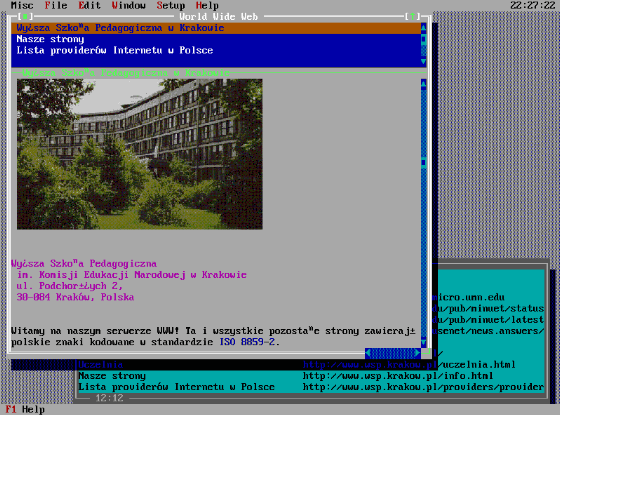The image size is (640, 480).
Task: Click the page vertical scrollbar thumb
Action: tap(424, 162)
